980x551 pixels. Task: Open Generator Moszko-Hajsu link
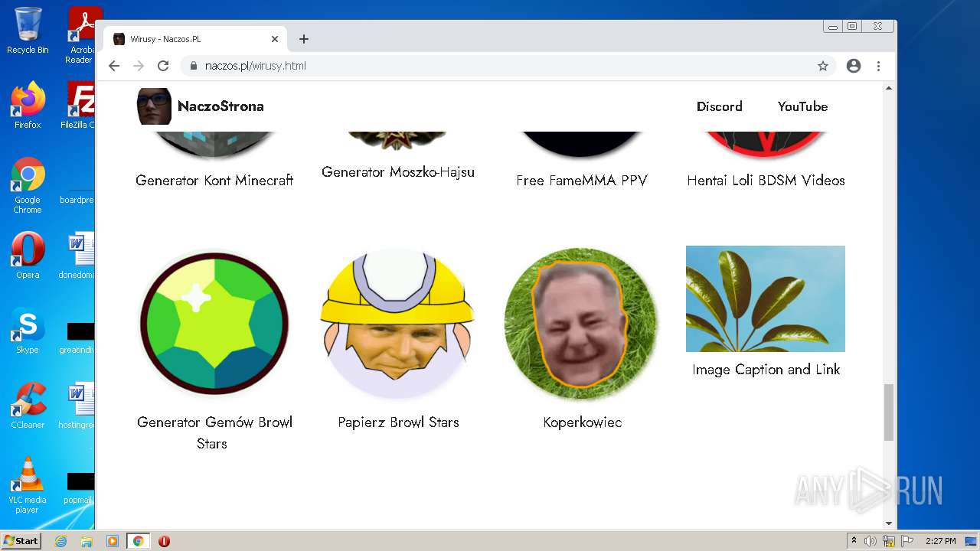coord(398,172)
